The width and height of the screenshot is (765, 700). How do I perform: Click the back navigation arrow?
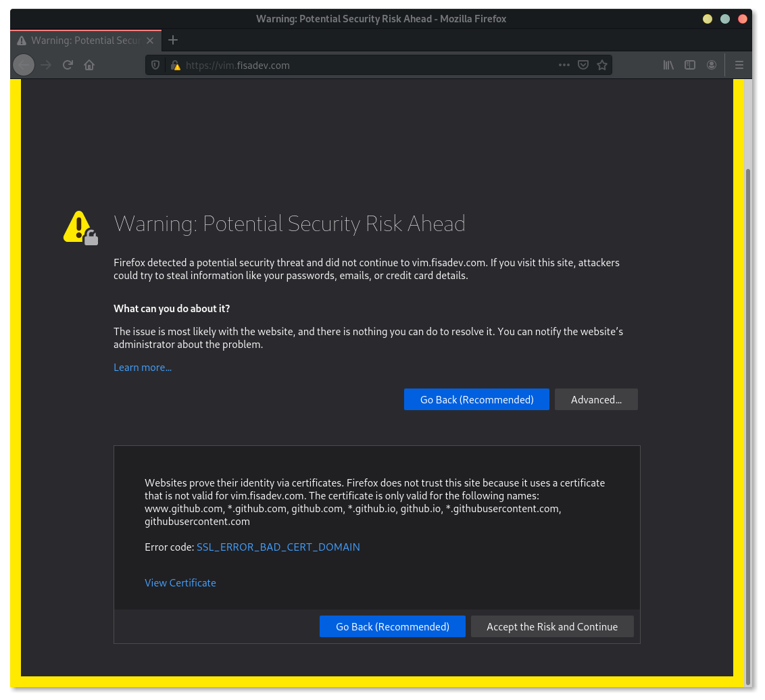[x=24, y=65]
